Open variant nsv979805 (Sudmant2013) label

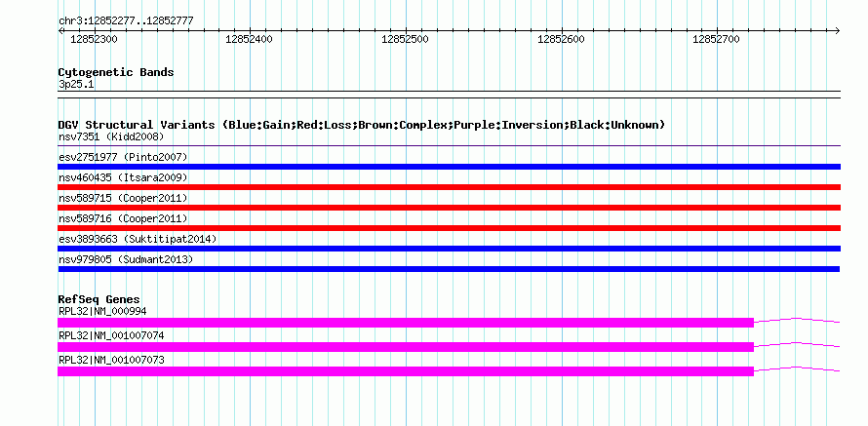[126, 259]
